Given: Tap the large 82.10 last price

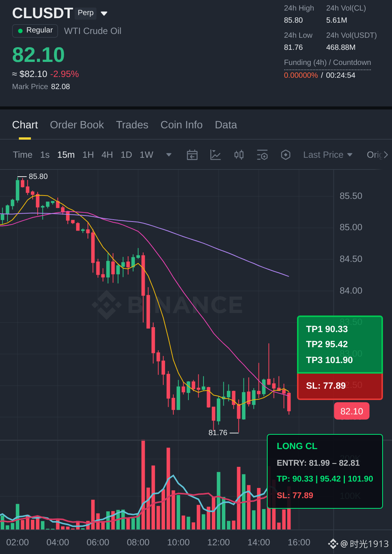Looking at the screenshot, I should click(38, 55).
